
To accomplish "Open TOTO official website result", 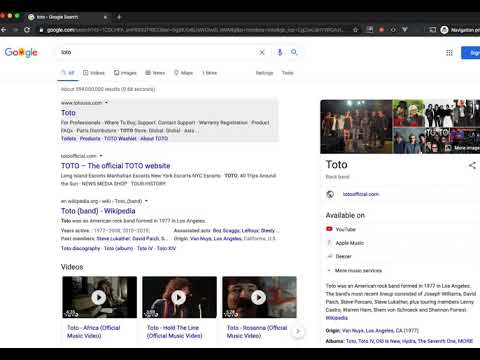I will 116,166.
